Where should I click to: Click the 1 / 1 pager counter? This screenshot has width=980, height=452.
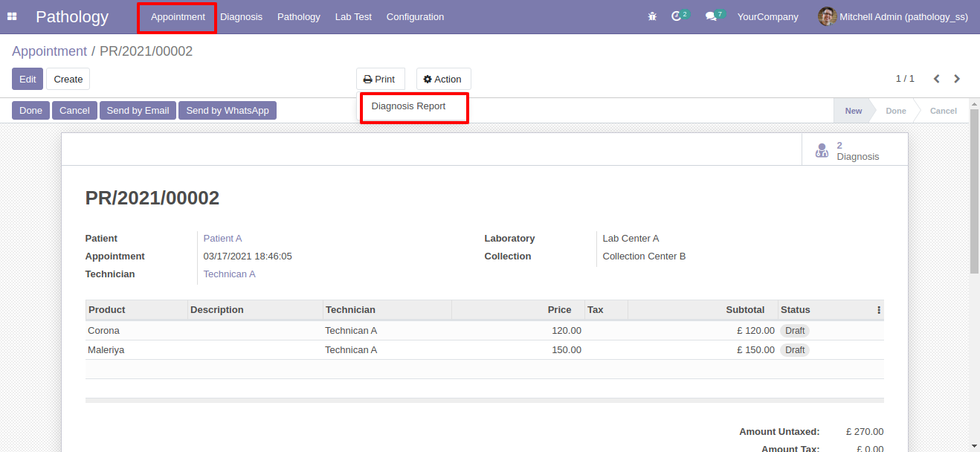point(905,79)
